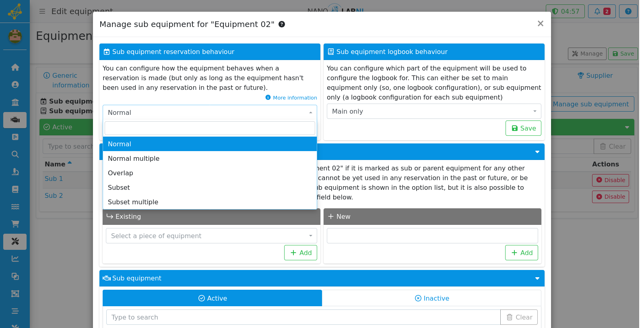Disable the Sub 1 equipment
This screenshot has width=644, height=328.
610,180
